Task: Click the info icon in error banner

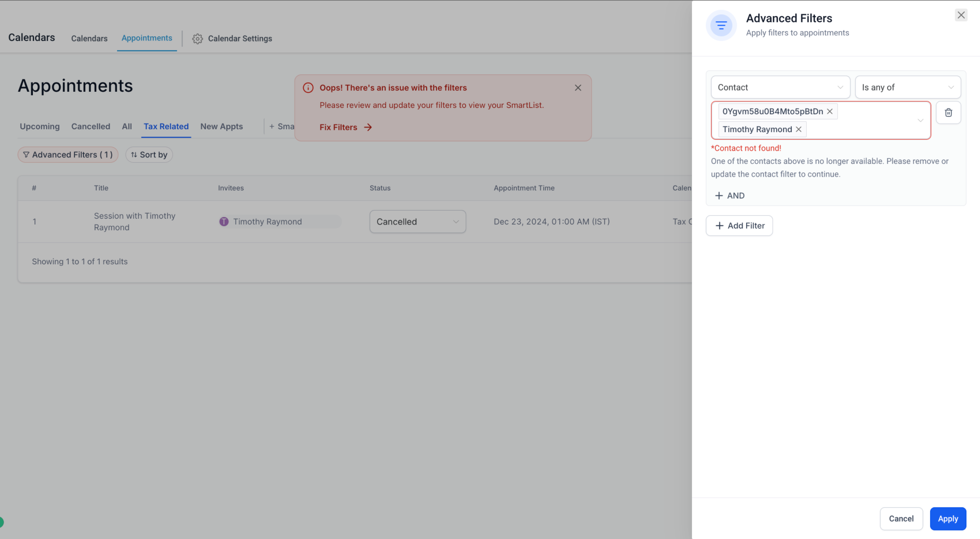Action: pyautogui.click(x=308, y=88)
